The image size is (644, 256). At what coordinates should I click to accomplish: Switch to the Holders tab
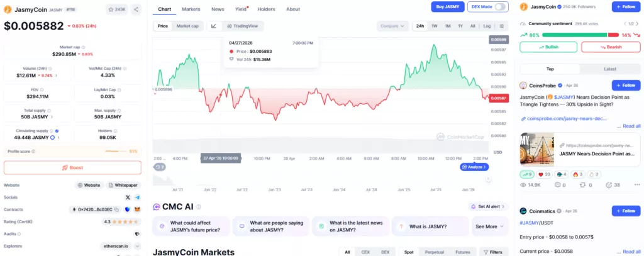pos(267,9)
